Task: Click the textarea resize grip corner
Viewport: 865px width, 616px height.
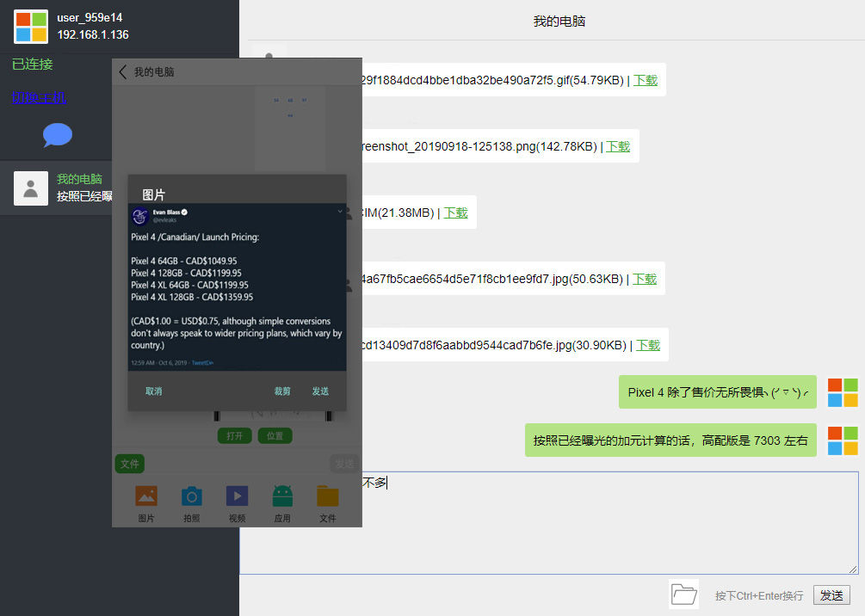Action: tap(853, 570)
